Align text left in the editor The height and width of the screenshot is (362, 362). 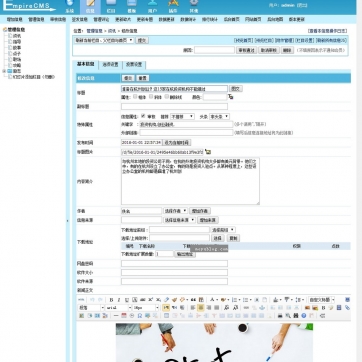(x=193, y=308)
